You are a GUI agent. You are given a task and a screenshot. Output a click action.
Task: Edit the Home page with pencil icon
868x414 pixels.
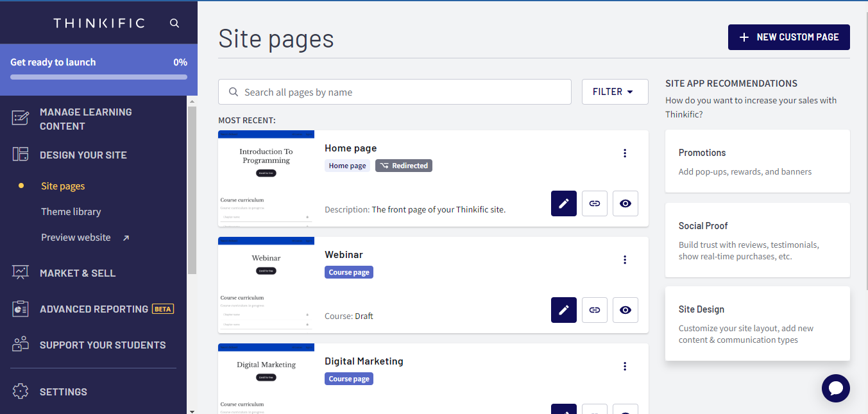pos(564,203)
